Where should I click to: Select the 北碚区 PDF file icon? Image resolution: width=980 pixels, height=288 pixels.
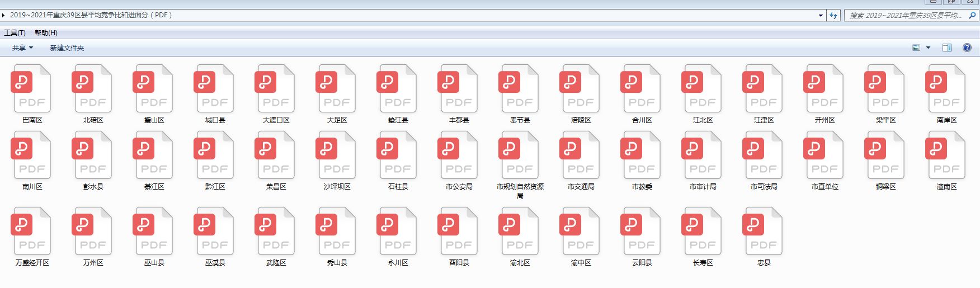pyautogui.click(x=92, y=88)
